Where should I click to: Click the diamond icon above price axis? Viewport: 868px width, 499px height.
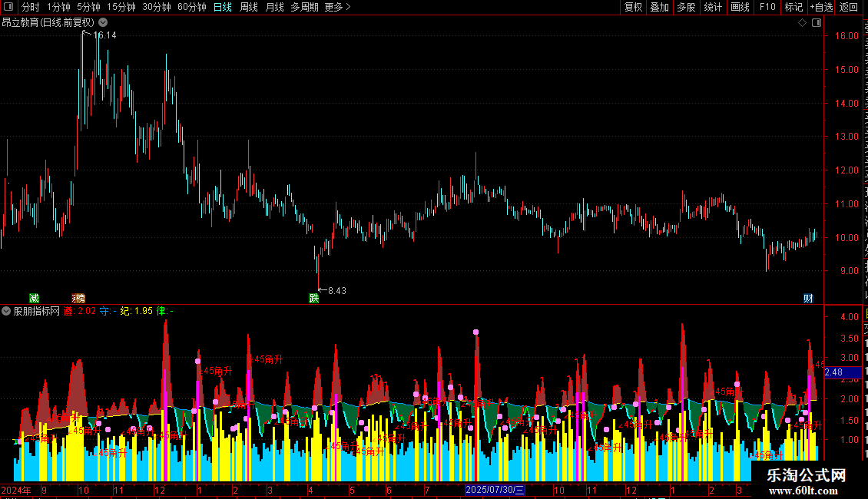coord(802,23)
